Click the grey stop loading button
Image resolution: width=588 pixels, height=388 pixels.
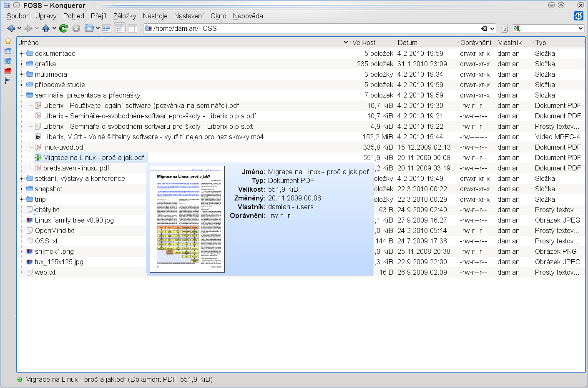(x=76, y=28)
